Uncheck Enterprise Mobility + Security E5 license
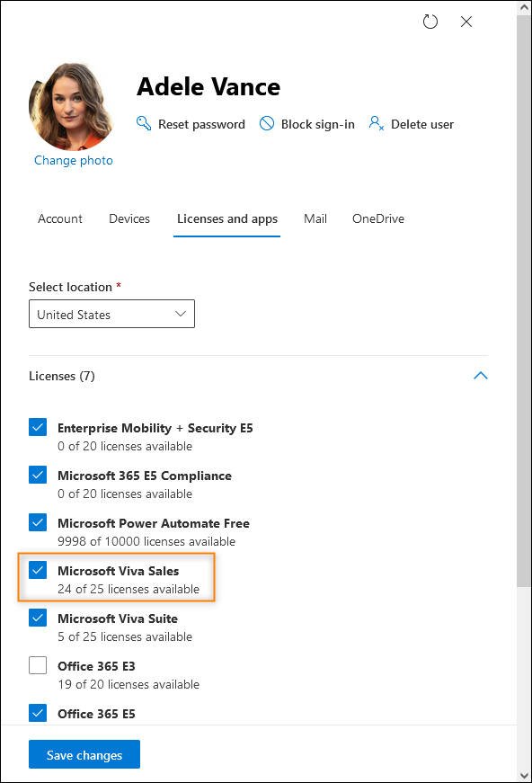The width and height of the screenshot is (532, 783). [x=38, y=427]
